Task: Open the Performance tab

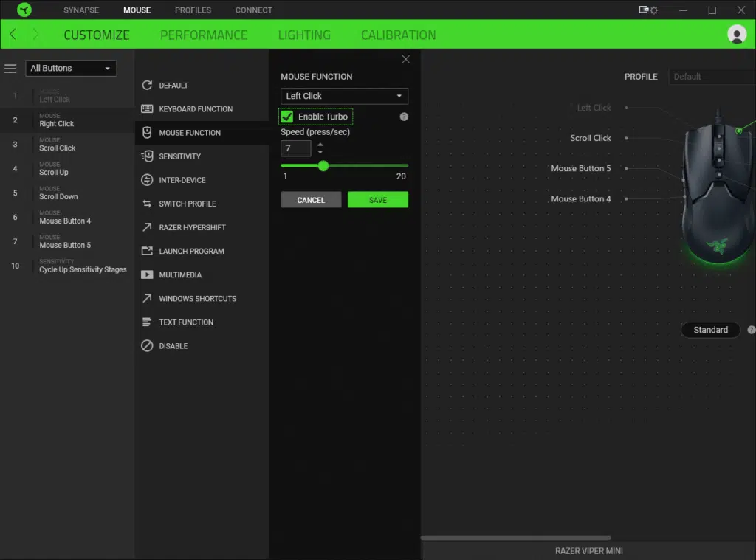Action: [x=204, y=35]
